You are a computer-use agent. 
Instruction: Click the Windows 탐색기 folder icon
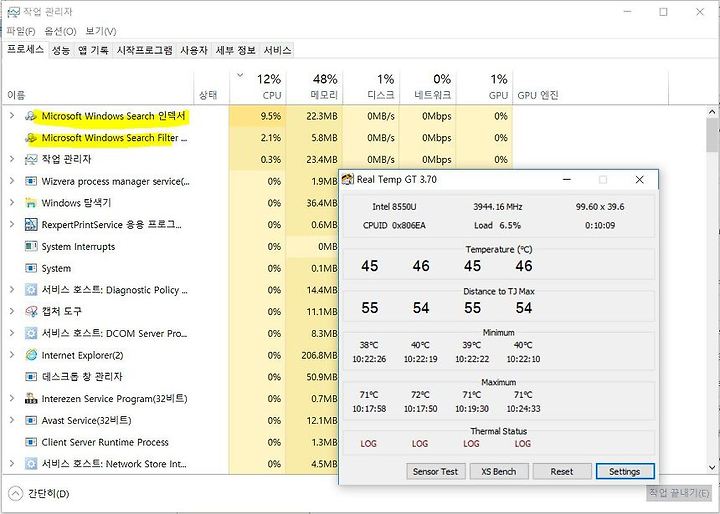[31, 203]
